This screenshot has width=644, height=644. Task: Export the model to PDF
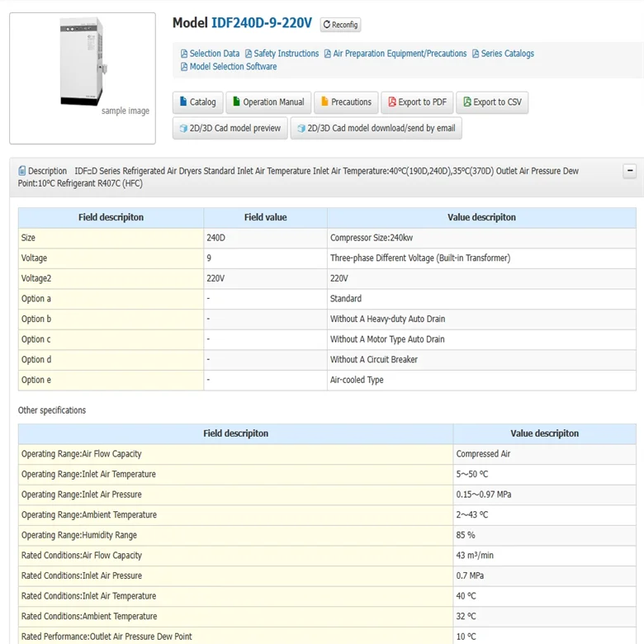pyautogui.click(x=417, y=102)
